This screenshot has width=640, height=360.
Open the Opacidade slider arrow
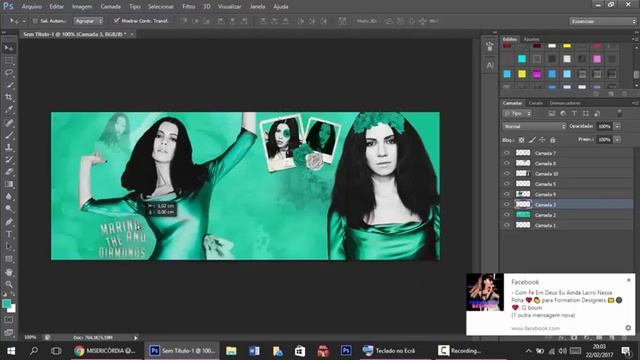pyautogui.click(x=618, y=127)
